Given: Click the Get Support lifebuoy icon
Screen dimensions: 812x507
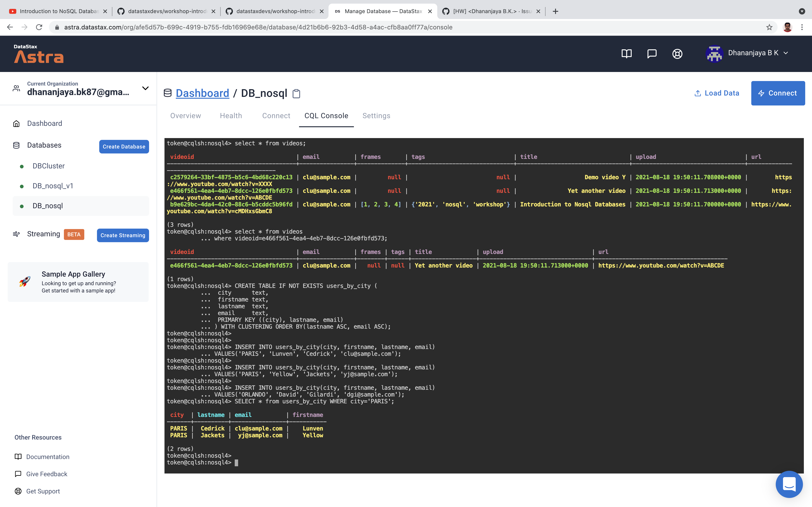Looking at the screenshot, I should pos(17,491).
